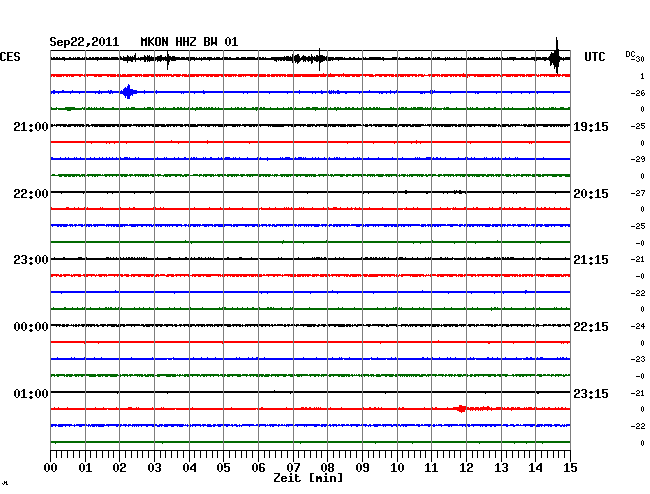Click minute label 10 on time axis

[x=397, y=468]
